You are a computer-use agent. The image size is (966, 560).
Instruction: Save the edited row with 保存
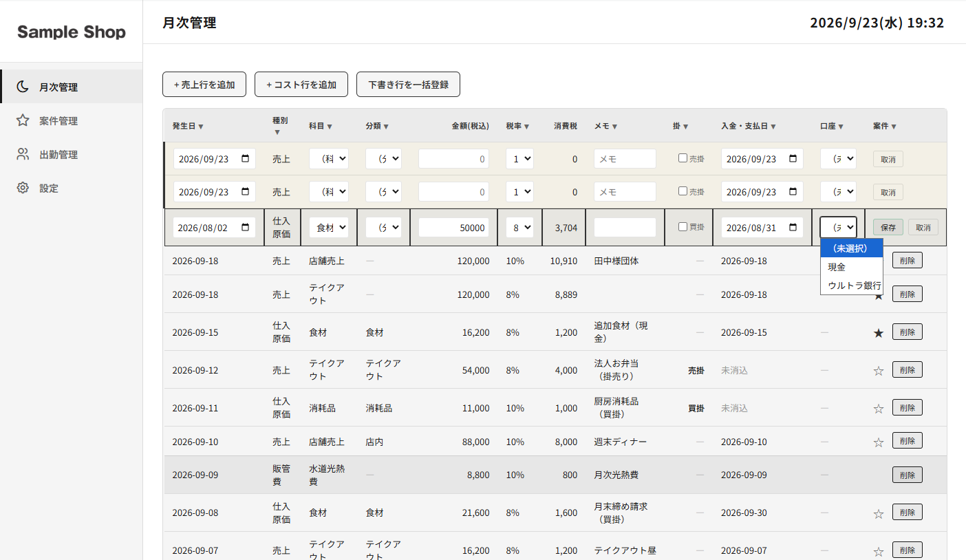[x=888, y=227]
